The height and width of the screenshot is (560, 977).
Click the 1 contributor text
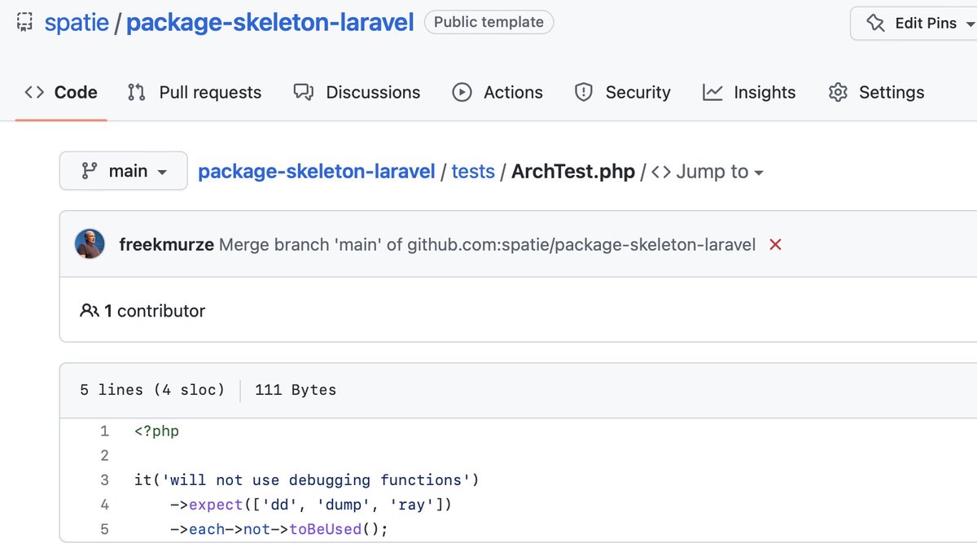(155, 310)
